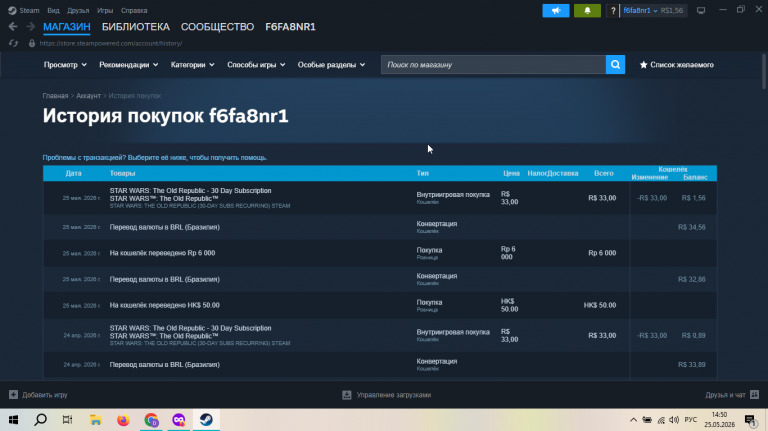Switch to the БИБЛИОТЕКА tab
This screenshot has height=431, width=768.
tap(136, 27)
